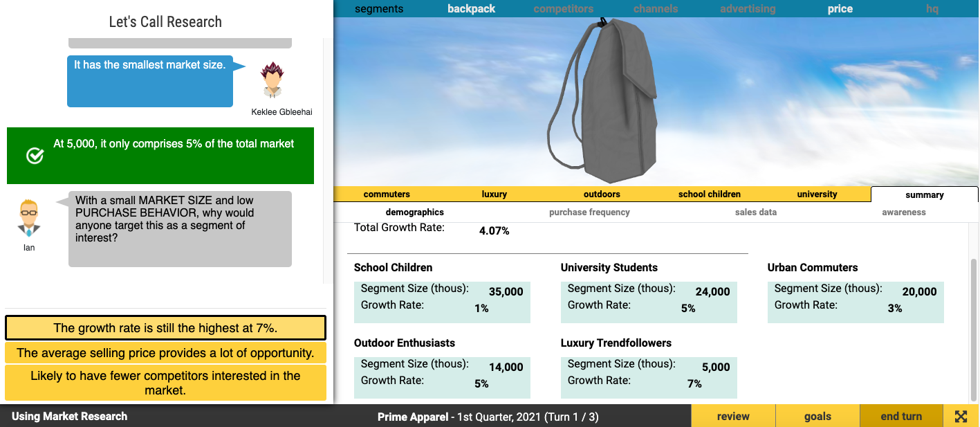Click the School Children heading
Screen dimensions: 980x427
pyautogui.click(x=393, y=268)
